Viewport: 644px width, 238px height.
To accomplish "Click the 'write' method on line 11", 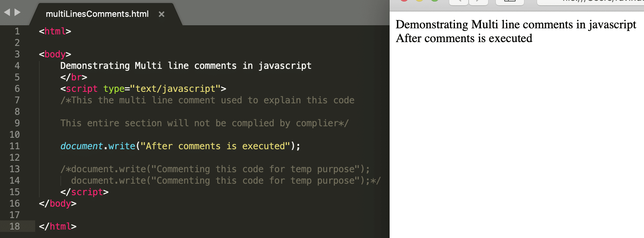I will (x=122, y=146).
